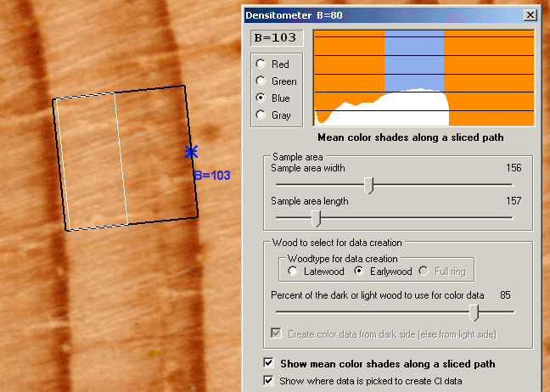Click the Sample area length value 157
Screen dimensions: 550x392
click(x=514, y=201)
